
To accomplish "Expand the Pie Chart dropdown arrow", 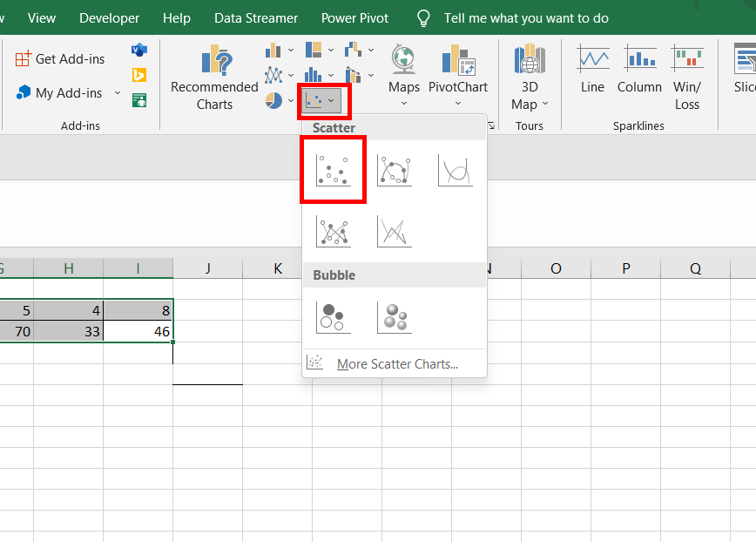I will pyautogui.click(x=291, y=100).
